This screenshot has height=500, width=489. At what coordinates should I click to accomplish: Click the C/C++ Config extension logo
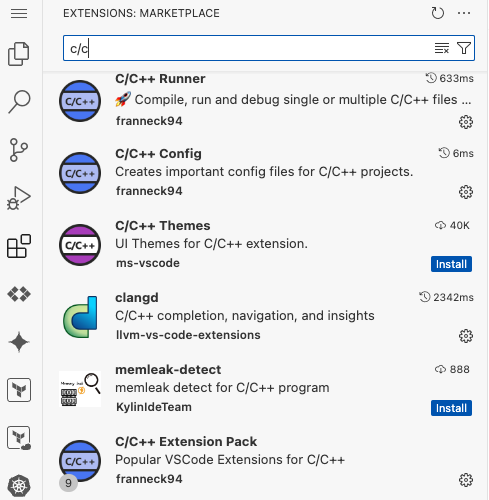80,173
